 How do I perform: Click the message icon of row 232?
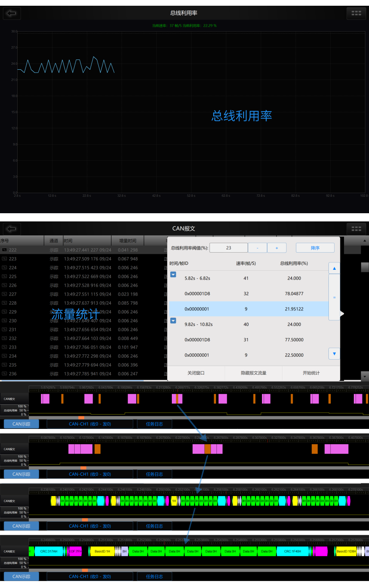[x=4, y=338]
